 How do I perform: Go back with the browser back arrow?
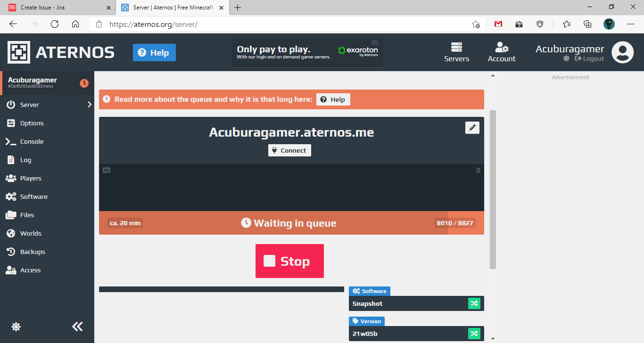[x=13, y=24]
